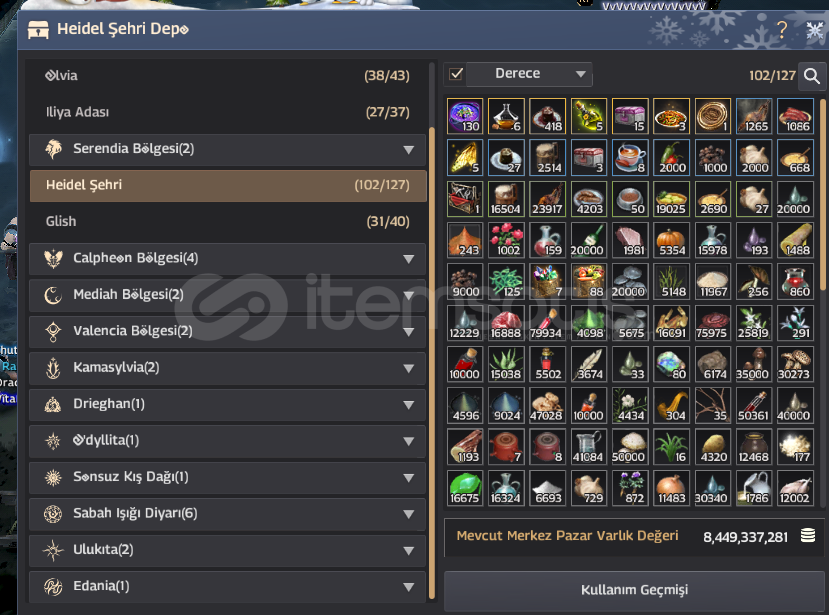Image resolution: width=829 pixels, height=615 pixels.
Task: Select the green gem item with count 16675
Action: coord(465,488)
